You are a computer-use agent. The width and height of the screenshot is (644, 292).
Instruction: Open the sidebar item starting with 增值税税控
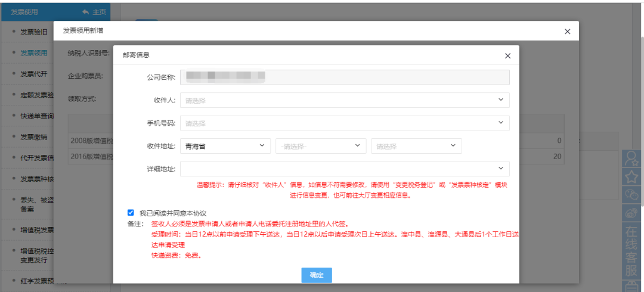pyautogui.click(x=37, y=254)
